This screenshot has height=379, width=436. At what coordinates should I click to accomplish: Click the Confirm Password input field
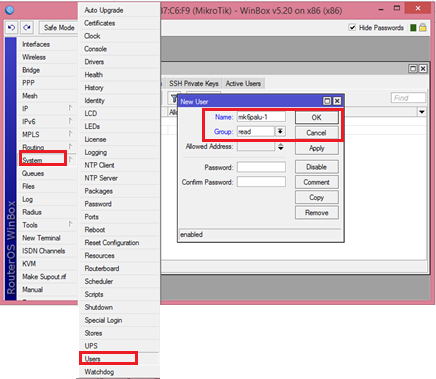(261, 182)
